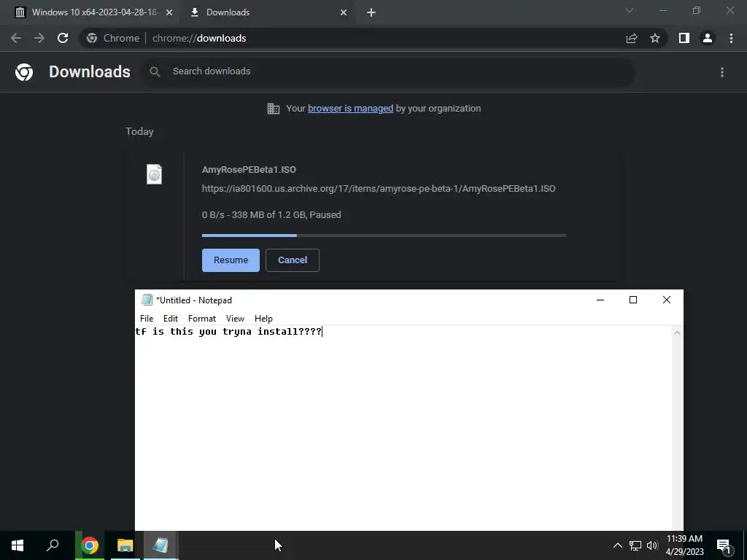Click Chrome's forward navigation arrow
Screen dimensions: 747x560
pos(39,38)
